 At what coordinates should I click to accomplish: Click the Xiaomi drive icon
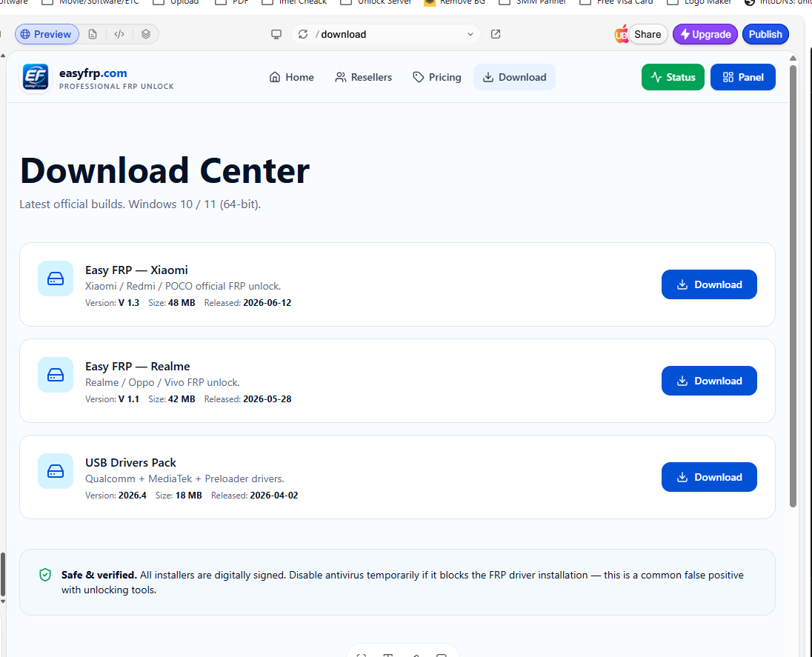coord(56,279)
